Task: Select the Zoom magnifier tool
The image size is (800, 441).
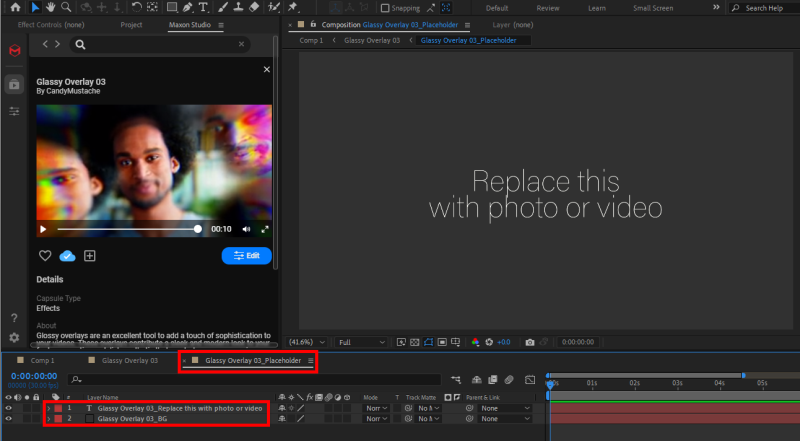Action: coord(65,7)
